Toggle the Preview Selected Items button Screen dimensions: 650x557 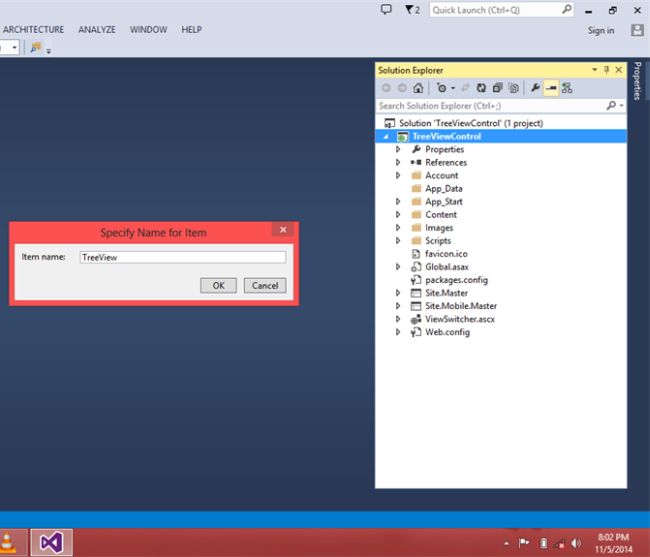click(x=551, y=88)
